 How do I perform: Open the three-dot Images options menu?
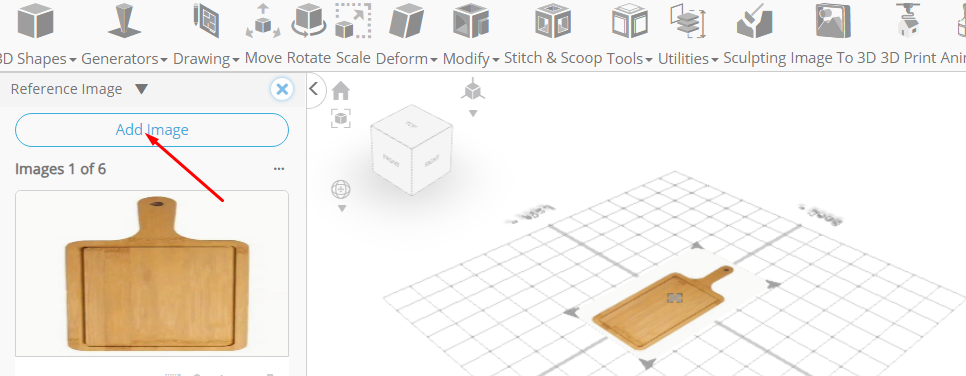279,169
